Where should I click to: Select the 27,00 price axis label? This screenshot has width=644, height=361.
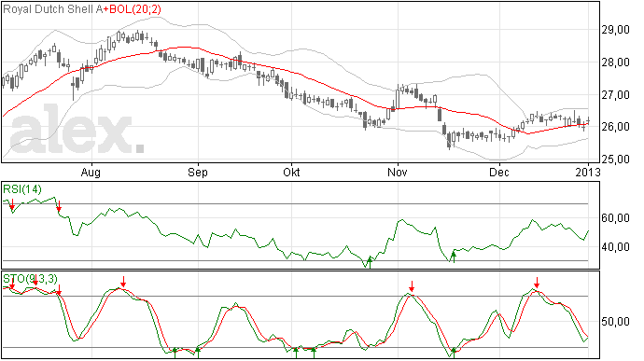point(615,95)
